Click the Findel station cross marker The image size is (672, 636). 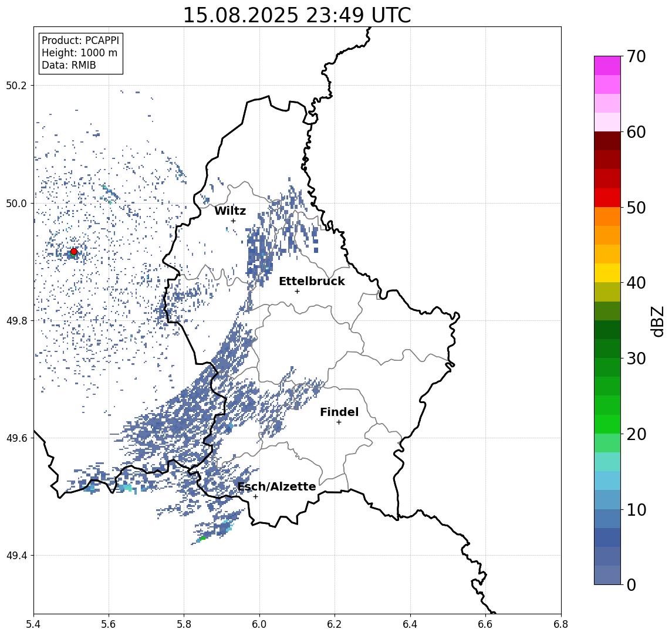pos(339,422)
